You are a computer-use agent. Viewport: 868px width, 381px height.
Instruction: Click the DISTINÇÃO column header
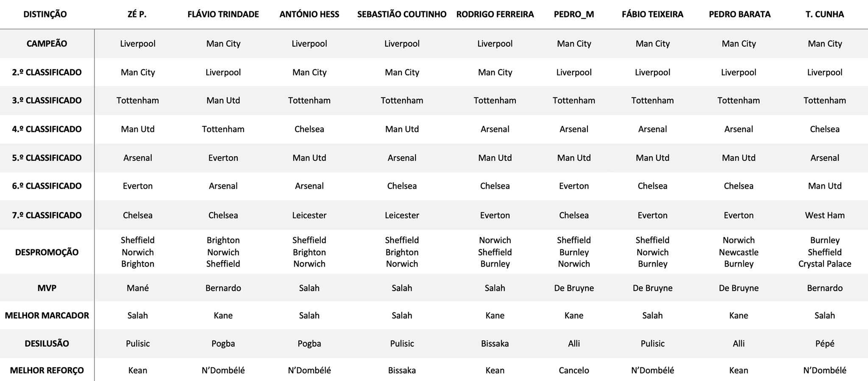pos(45,14)
